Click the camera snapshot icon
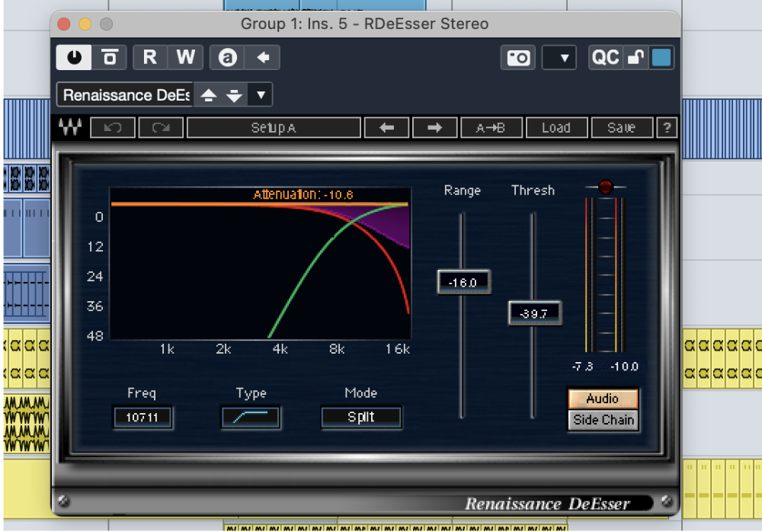The image size is (762, 532). pyautogui.click(x=519, y=58)
